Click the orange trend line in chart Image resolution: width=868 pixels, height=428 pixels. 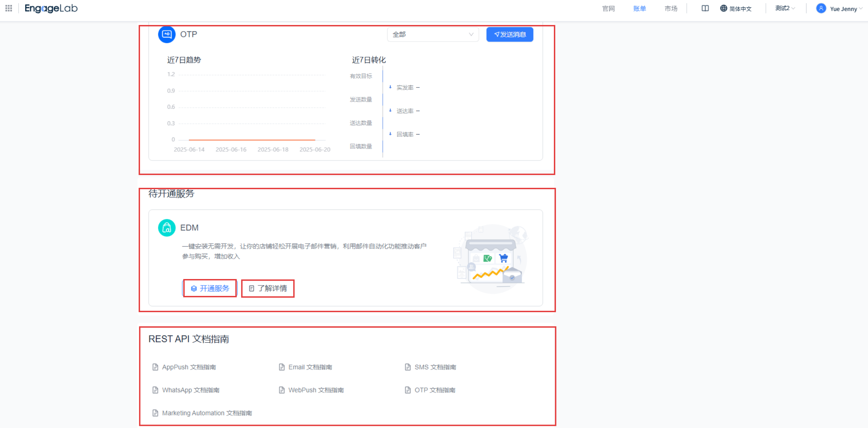click(252, 140)
